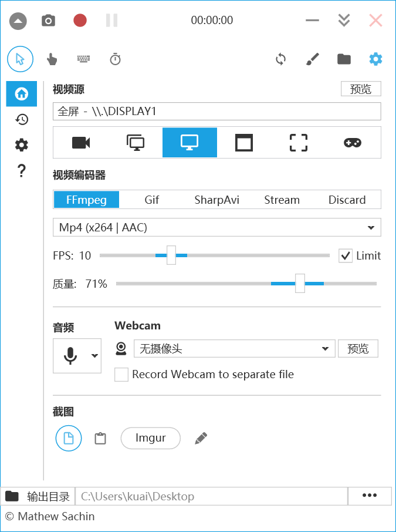Click 预览 button beside webcam dropdown
Image resolution: width=396 pixels, height=532 pixels.
[x=358, y=348]
